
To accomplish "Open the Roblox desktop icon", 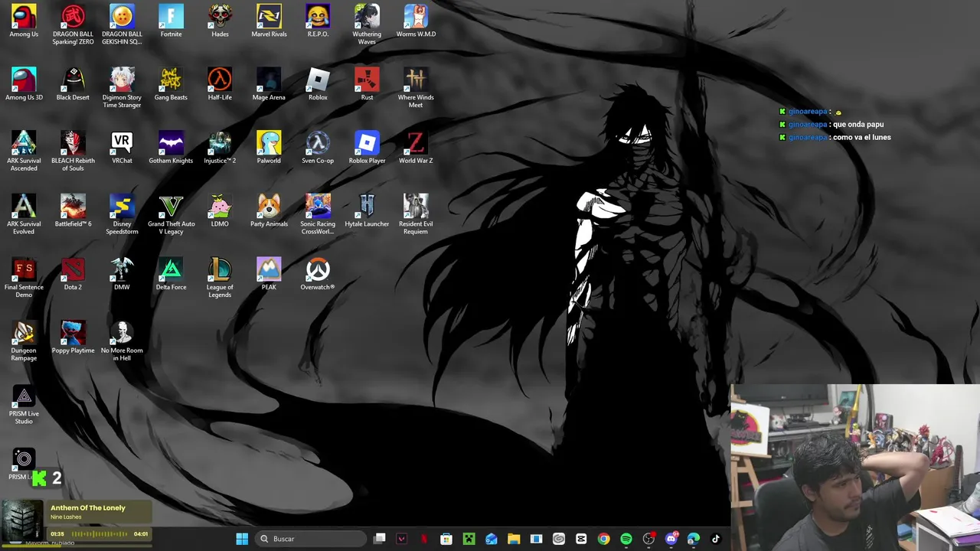I will coord(318,84).
